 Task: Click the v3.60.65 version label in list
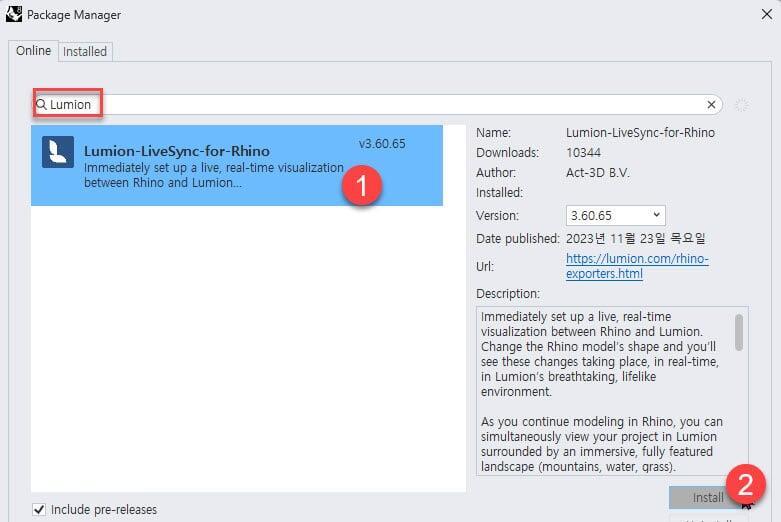(x=382, y=143)
